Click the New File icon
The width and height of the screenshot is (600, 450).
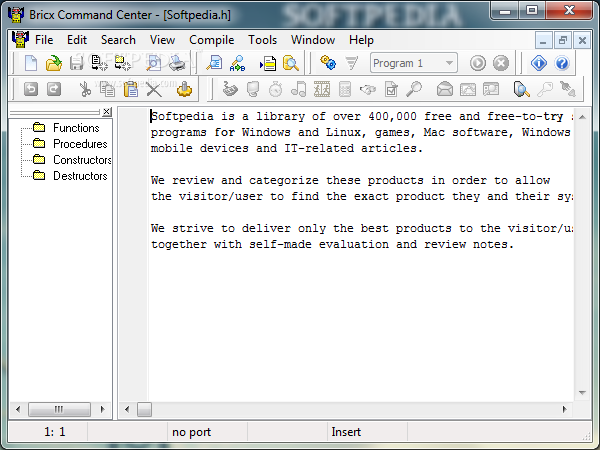(31, 63)
